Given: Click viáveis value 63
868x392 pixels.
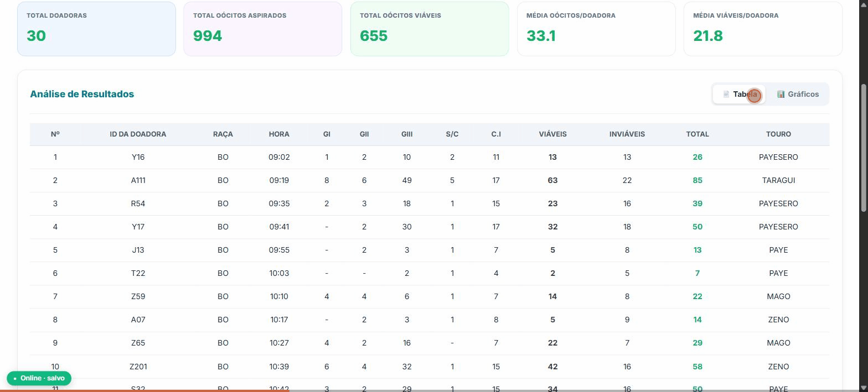Looking at the screenshot, I should pos(552,181).
